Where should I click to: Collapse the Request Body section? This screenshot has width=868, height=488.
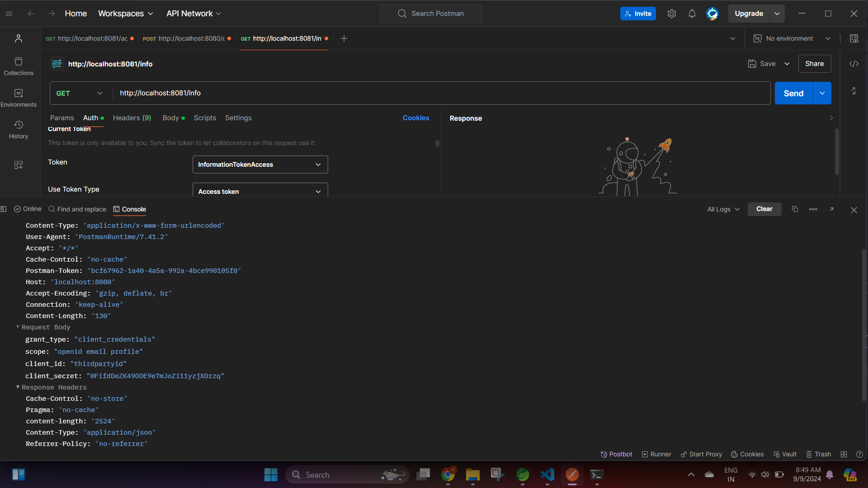point(18,327)
